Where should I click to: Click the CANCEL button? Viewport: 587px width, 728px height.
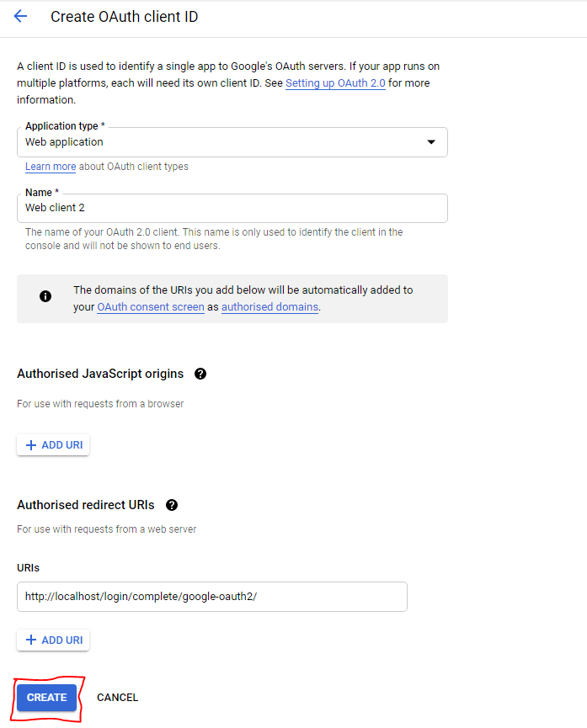click(118, 698)
